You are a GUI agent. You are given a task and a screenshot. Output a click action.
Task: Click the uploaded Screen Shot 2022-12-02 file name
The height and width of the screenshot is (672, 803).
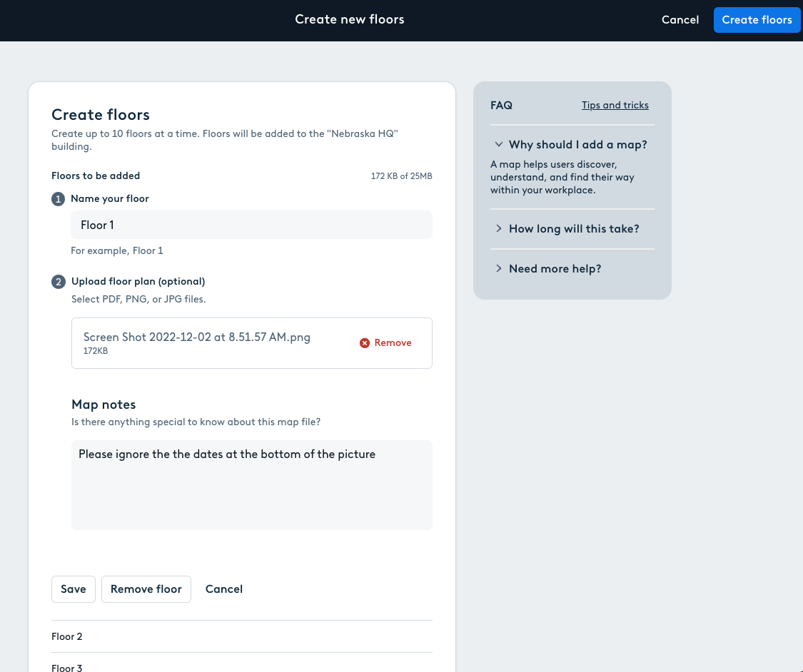pos(197,337)
